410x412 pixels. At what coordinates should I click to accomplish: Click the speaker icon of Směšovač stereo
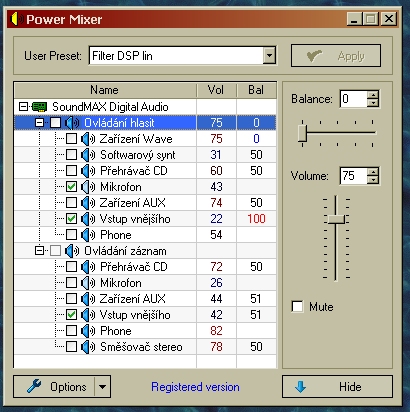tap(88, 347)
